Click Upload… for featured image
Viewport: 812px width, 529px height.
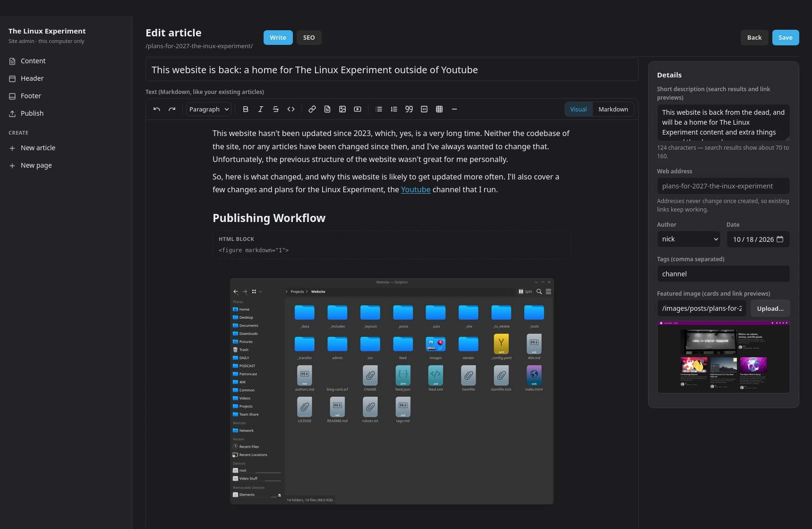tap(770, 308)
